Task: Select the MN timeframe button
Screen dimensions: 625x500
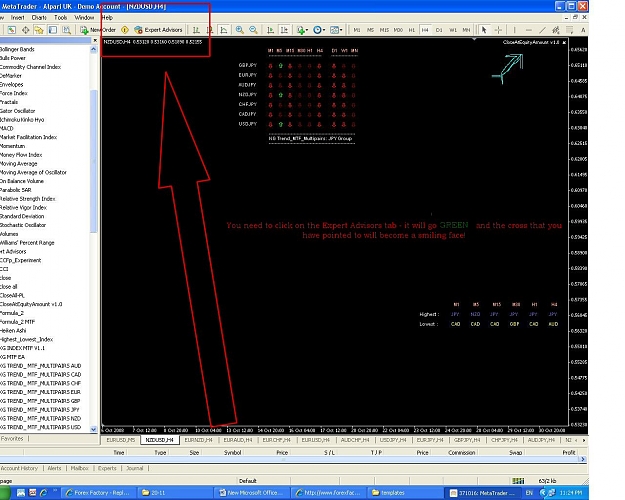Action: click(x=466, y=30)
